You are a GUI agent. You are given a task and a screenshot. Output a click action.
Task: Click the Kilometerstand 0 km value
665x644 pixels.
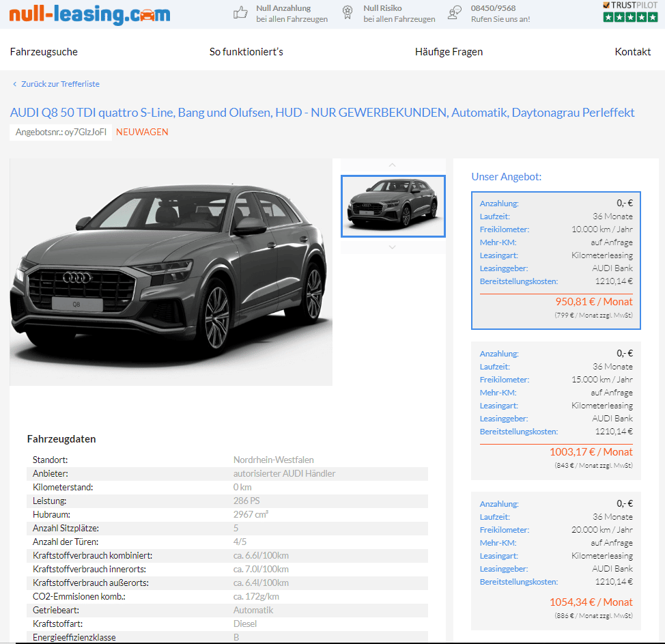pyautogui.click(x=242, y=487)
